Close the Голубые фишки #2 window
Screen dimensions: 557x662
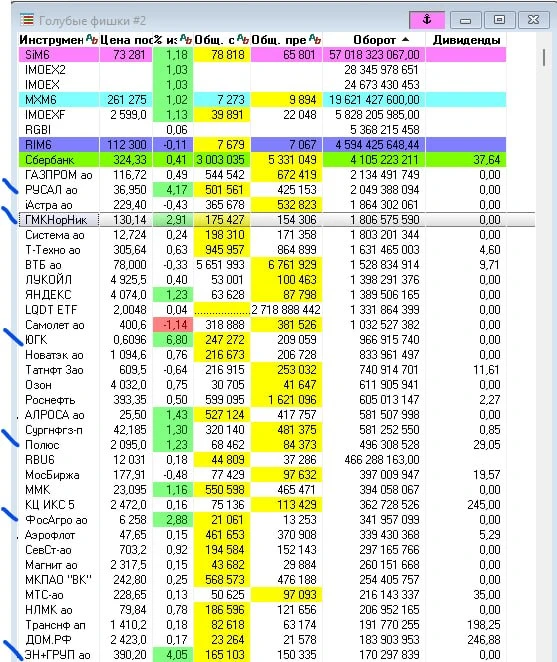[x=534, y=20]
